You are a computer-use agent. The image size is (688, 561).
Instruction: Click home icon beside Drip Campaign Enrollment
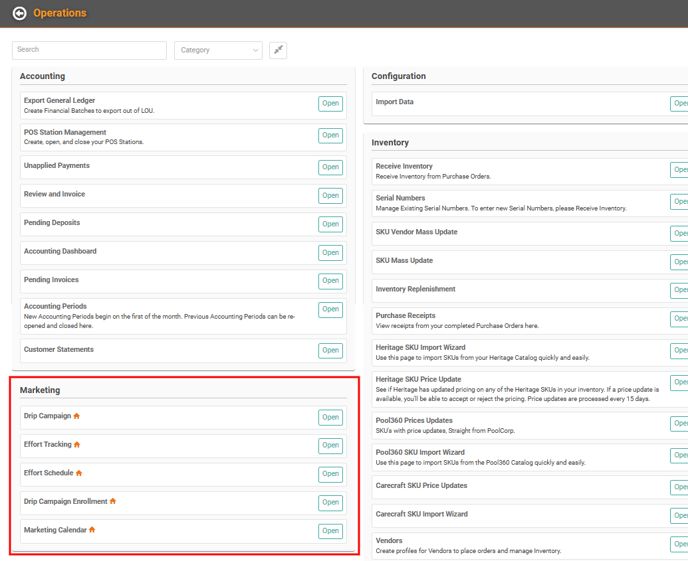point(113,502)
